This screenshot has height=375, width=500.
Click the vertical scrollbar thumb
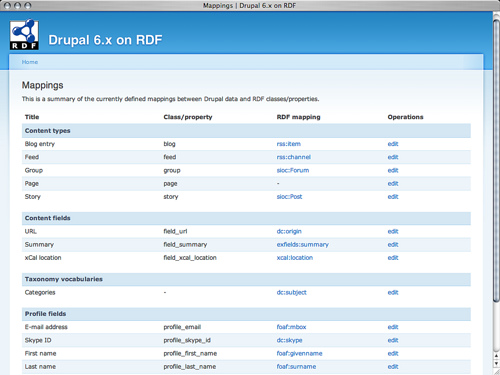coord(496,160)
